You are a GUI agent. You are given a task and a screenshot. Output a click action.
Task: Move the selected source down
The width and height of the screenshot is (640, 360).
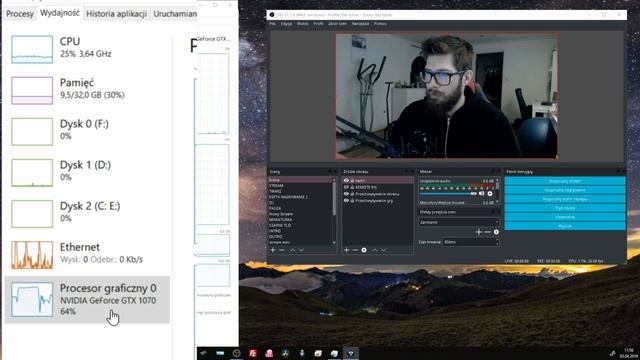[384, 250]
